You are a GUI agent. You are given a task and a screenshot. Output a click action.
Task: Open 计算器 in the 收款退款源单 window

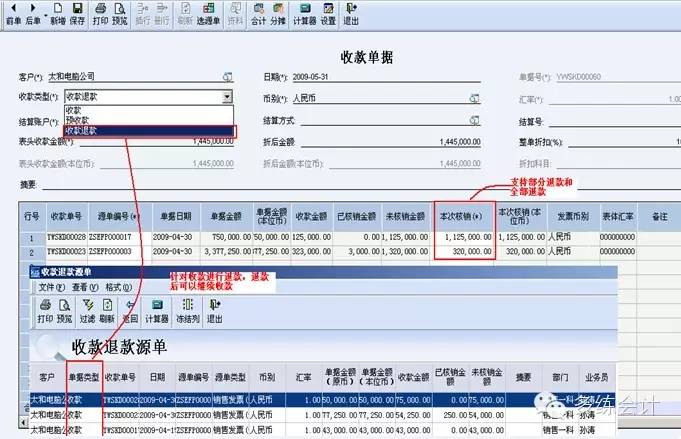157,311
